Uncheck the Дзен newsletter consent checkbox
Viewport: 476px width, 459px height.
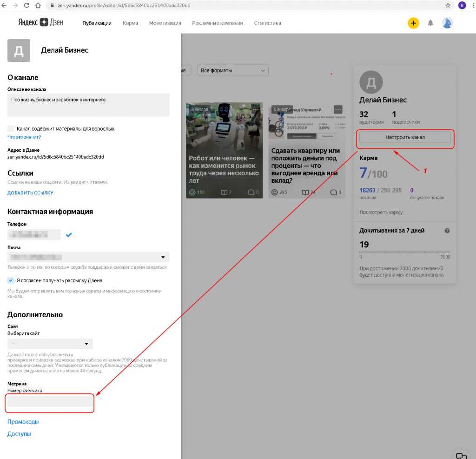(11, 280)
